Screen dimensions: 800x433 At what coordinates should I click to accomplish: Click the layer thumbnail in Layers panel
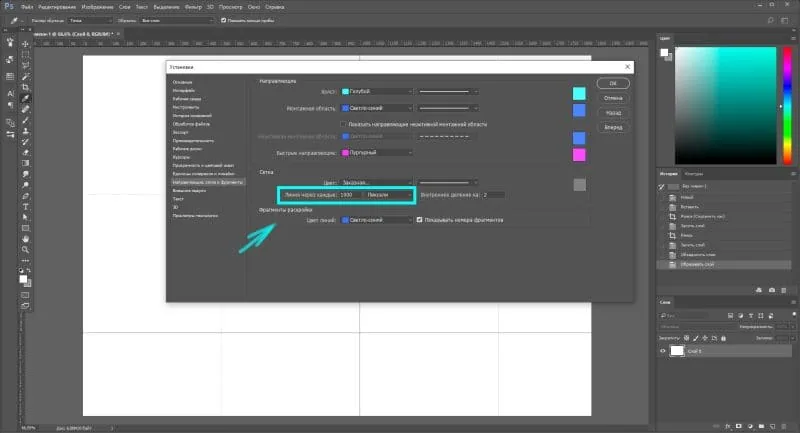tap(677, 351)
